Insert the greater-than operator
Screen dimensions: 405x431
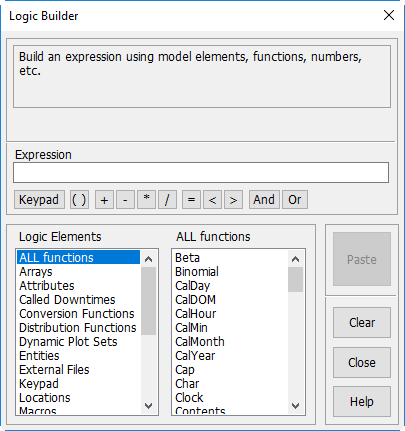(x=233, y=200)
